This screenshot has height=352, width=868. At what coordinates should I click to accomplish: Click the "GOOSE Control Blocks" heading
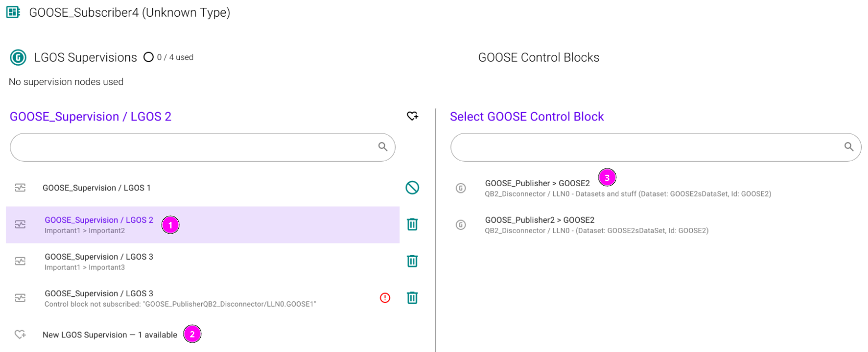[539, 57]
